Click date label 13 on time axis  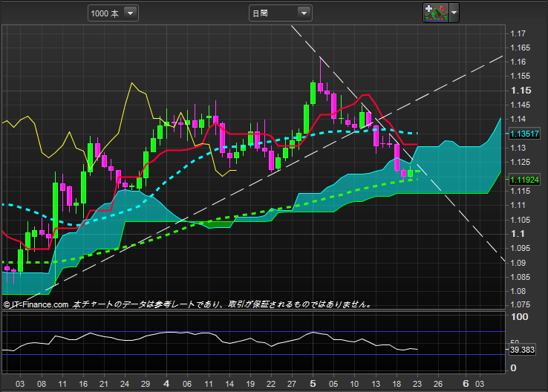point(375,384)
